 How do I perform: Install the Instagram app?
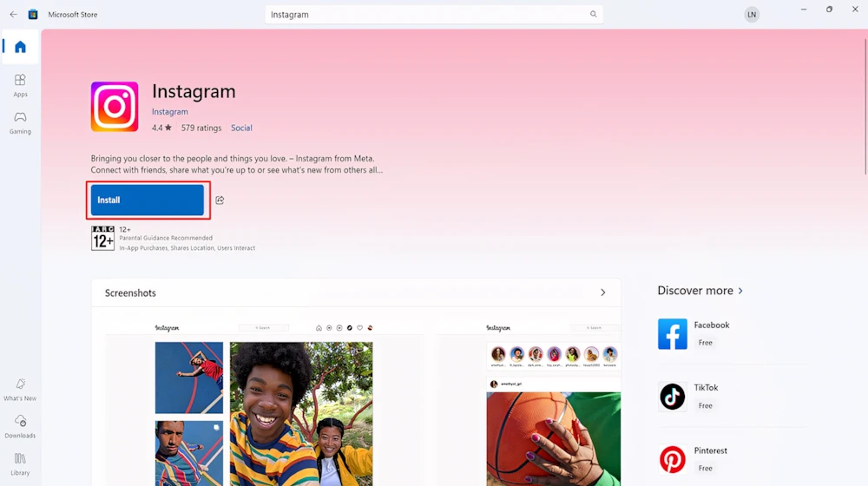[148, 200]
